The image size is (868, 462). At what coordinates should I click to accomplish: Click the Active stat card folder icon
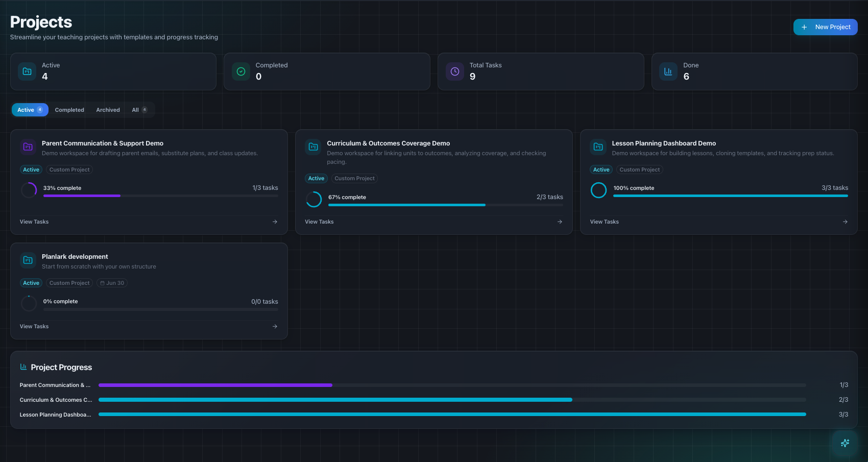click(27, 71)
